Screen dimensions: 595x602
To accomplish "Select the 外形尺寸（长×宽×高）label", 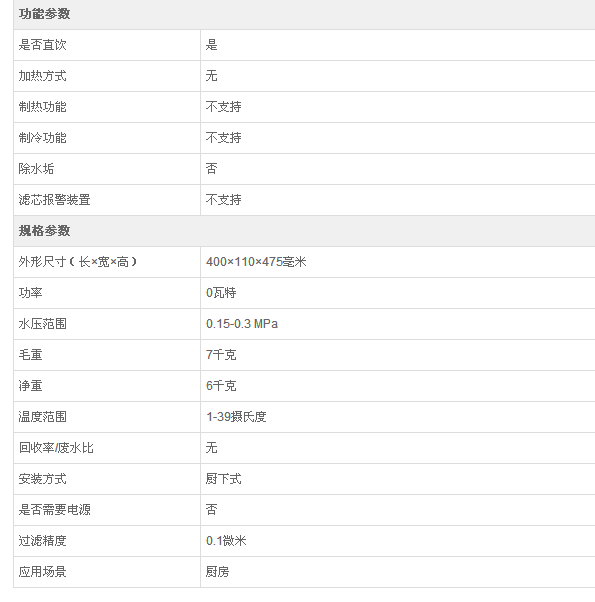I will pos(78,262).
